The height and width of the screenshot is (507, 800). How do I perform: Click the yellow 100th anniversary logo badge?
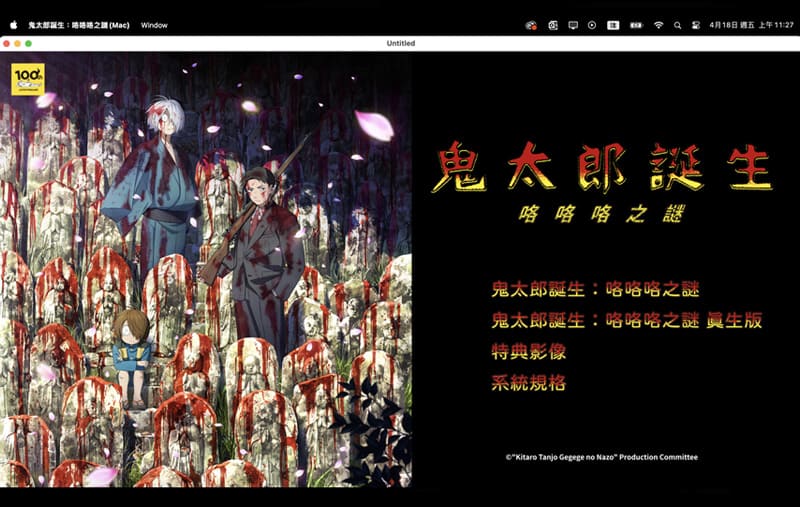tap(28, 80)
